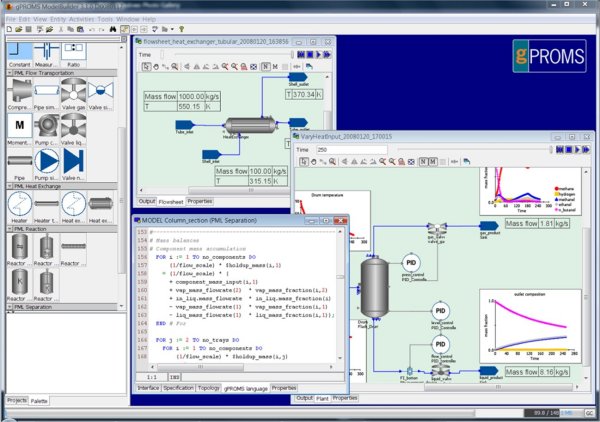Click rewind button in heat exchanger flowsheet time controls
This screenshot has height=422, width=600.
tap(301, 55)
